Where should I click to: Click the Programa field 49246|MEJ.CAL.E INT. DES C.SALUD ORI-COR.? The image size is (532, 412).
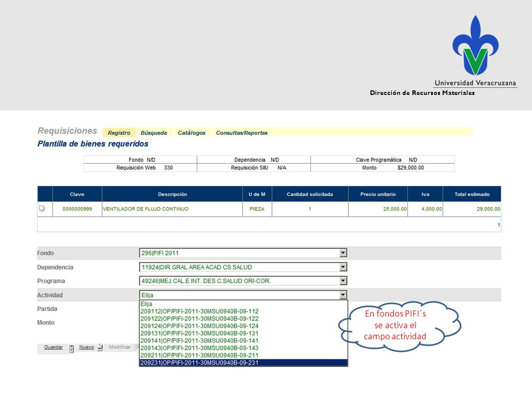pyautogui.click(x=243, y=281)
